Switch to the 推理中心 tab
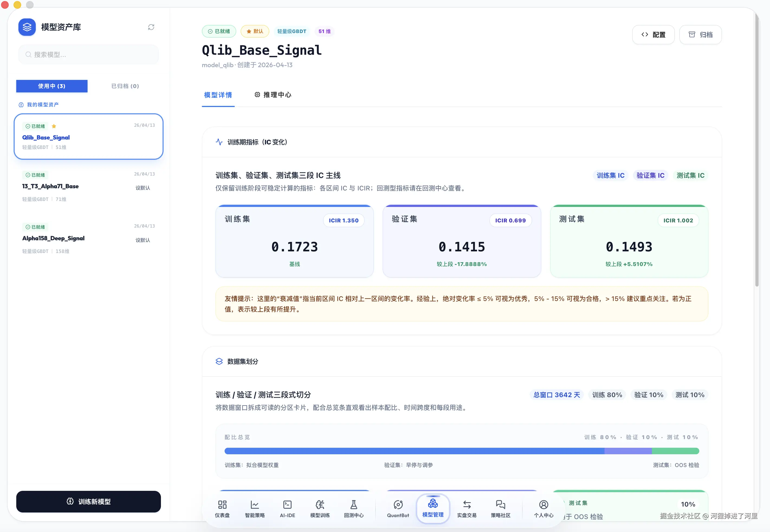 pos(273,95)
